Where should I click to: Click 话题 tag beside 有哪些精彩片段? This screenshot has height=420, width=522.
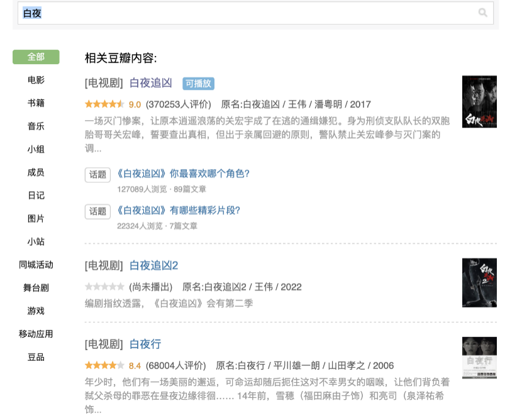point(97,212)
